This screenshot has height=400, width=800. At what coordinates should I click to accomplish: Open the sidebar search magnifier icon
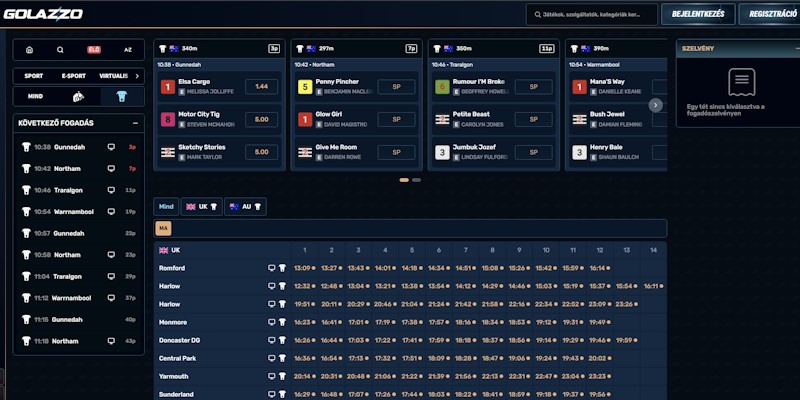coord(60,49)
